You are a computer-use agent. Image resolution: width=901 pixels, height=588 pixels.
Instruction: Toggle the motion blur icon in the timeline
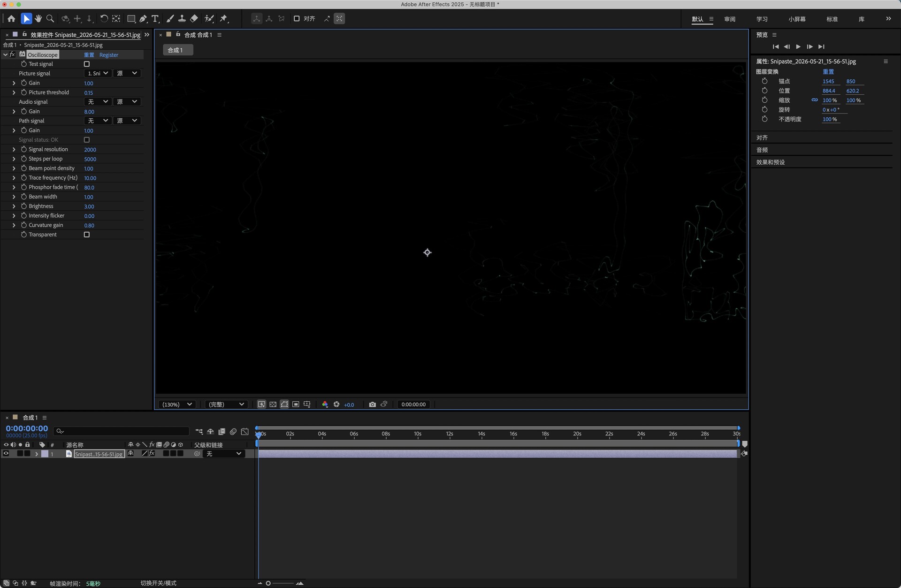(x=233, y=431)
